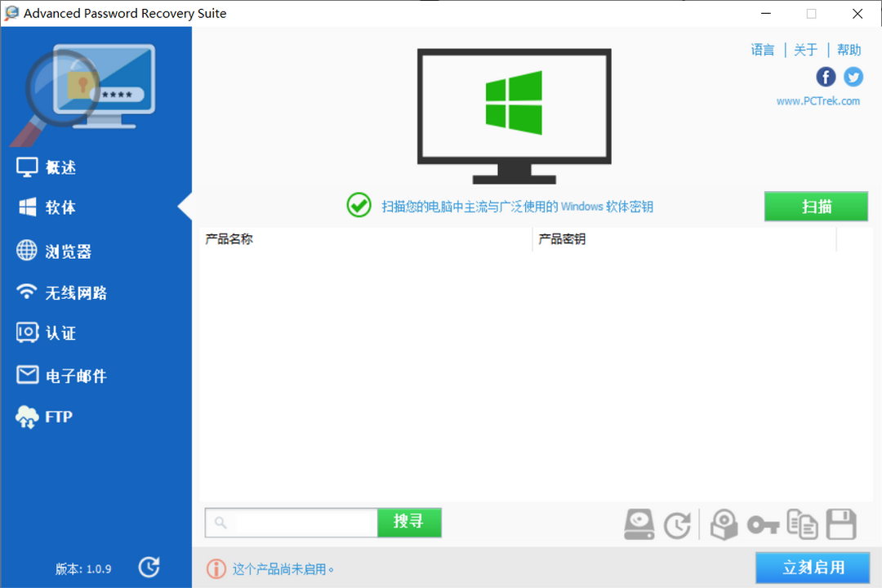
Task: Click the rescan history clock icon
Action: point(678,523)
